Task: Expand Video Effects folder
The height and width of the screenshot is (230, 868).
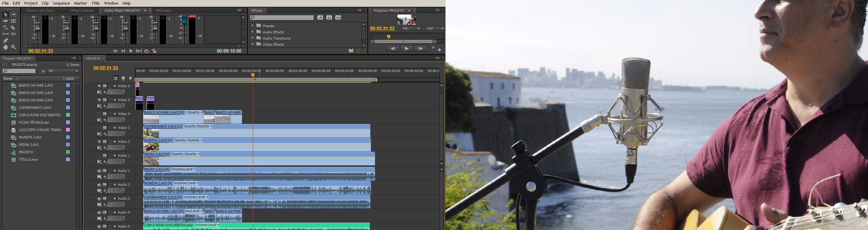Action: tap(252, 44)
